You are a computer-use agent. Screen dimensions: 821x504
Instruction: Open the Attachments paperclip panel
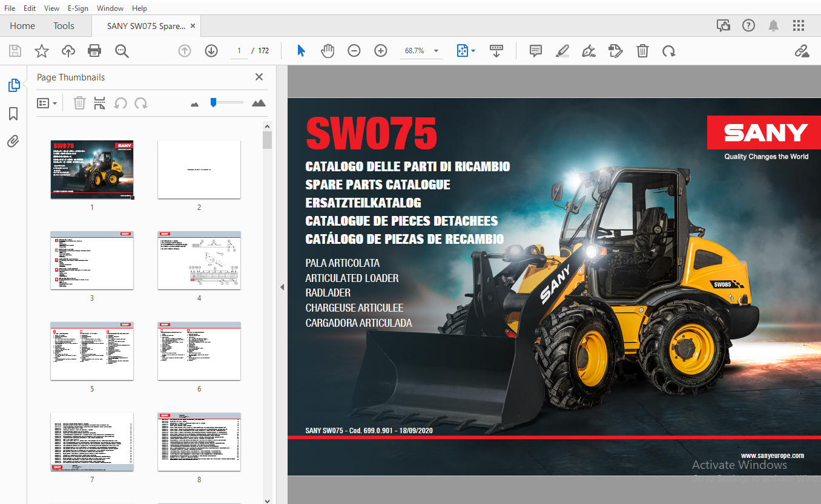click(13, 142)
